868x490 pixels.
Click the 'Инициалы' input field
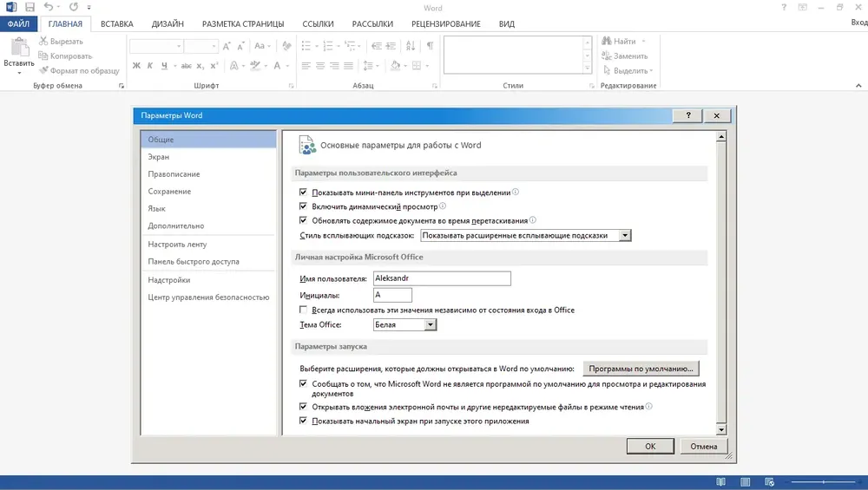coord(392,295)
